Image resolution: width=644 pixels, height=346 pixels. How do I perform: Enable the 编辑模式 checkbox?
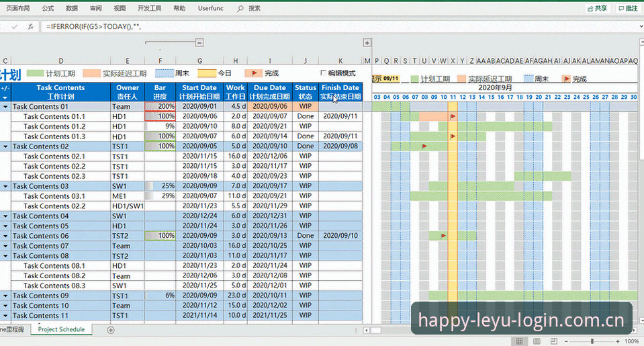pyautogui.click(x=323, y=73)
